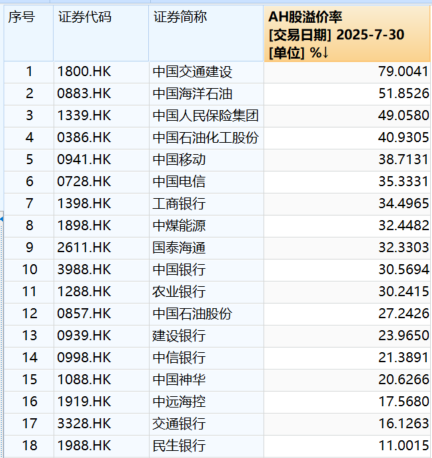Select the 证券代码 column header
432x458 pixels.
click(x=101, y=33)
